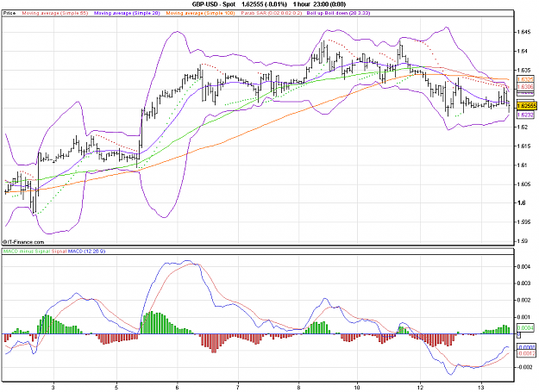The height and width of the screenshot is (392, 539).
Task: Click date label '12' on time axis
Action: coord(420,388)
